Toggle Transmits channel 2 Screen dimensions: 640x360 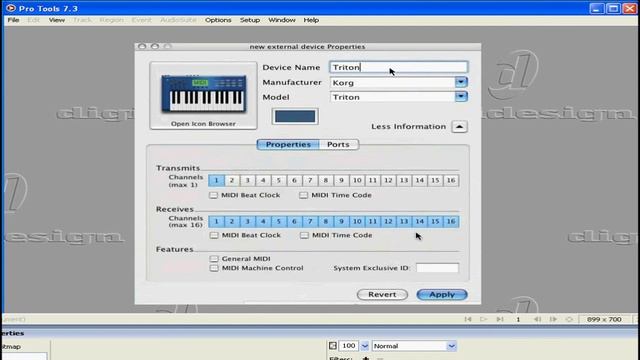232,180
